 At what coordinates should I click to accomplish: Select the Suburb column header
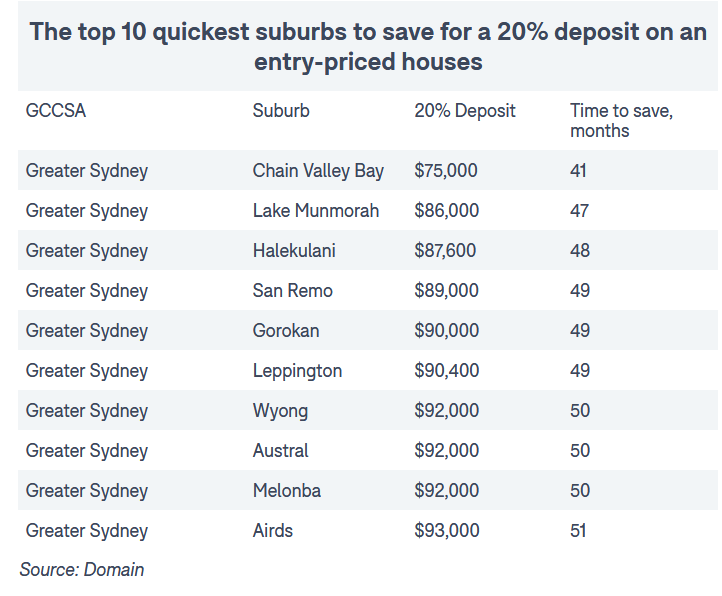tap(281, 111)
